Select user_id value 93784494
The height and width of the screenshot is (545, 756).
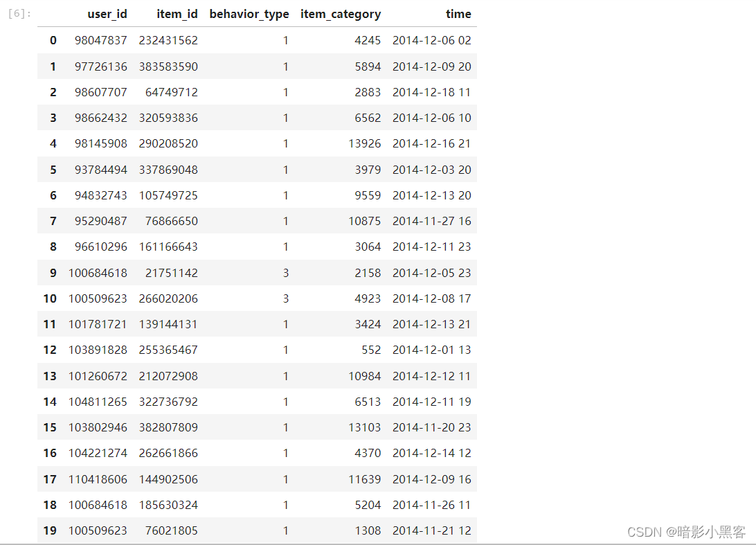pos(101,170)
